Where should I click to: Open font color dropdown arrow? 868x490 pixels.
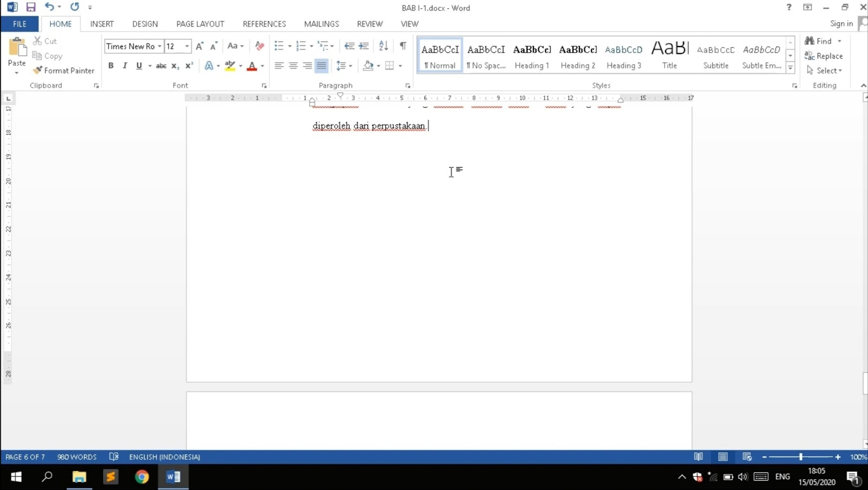263,66
